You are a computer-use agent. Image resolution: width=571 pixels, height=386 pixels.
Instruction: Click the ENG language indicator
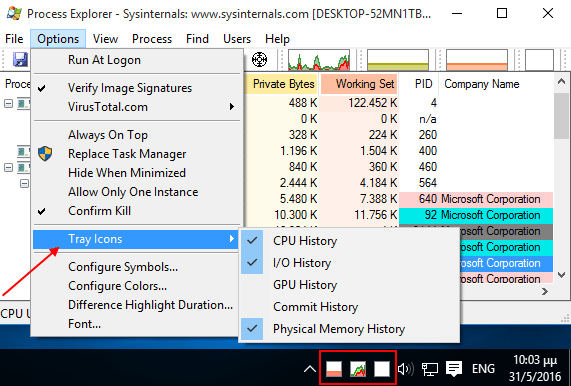click(x=483, y=369)
